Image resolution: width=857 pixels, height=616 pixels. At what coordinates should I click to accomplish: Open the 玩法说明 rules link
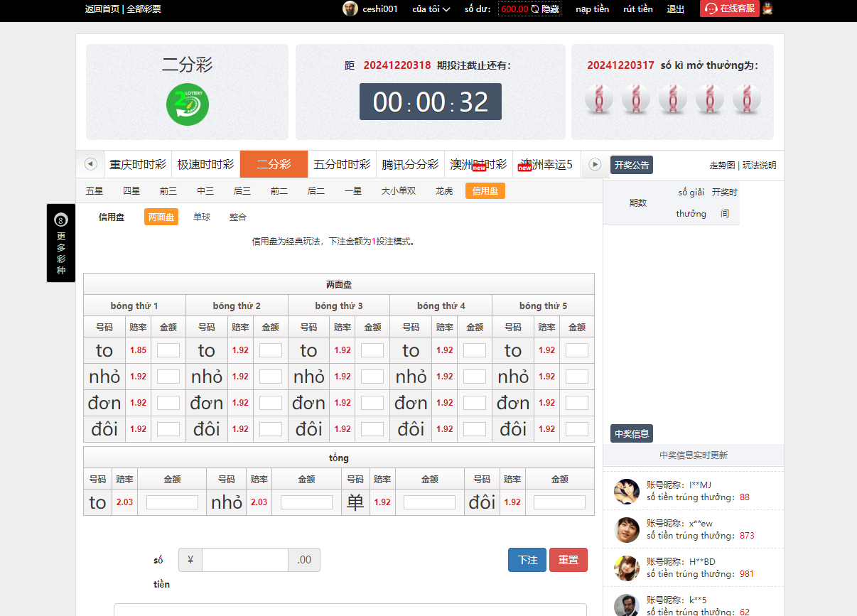760,166
